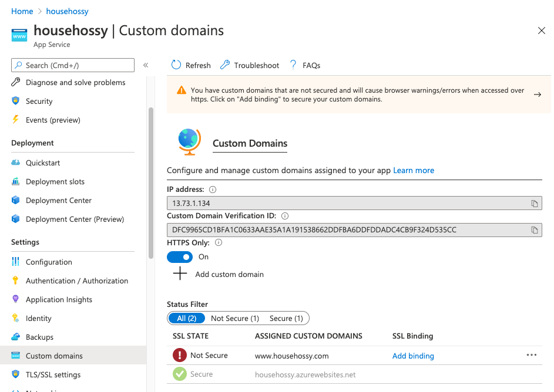Click the SSL Binding column header
This screenshot has width=554, height=392.
click(x=412, y=336)
